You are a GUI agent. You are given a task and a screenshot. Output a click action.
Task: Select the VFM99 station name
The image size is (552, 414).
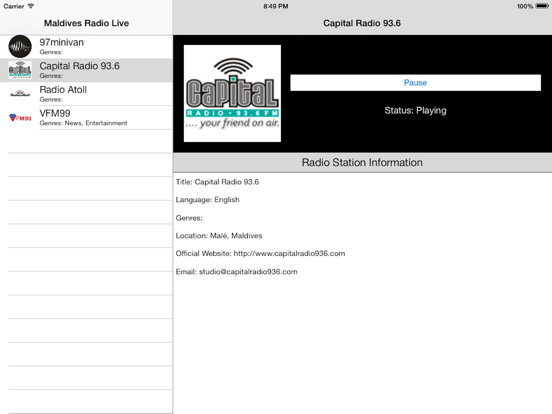point(55,113)
